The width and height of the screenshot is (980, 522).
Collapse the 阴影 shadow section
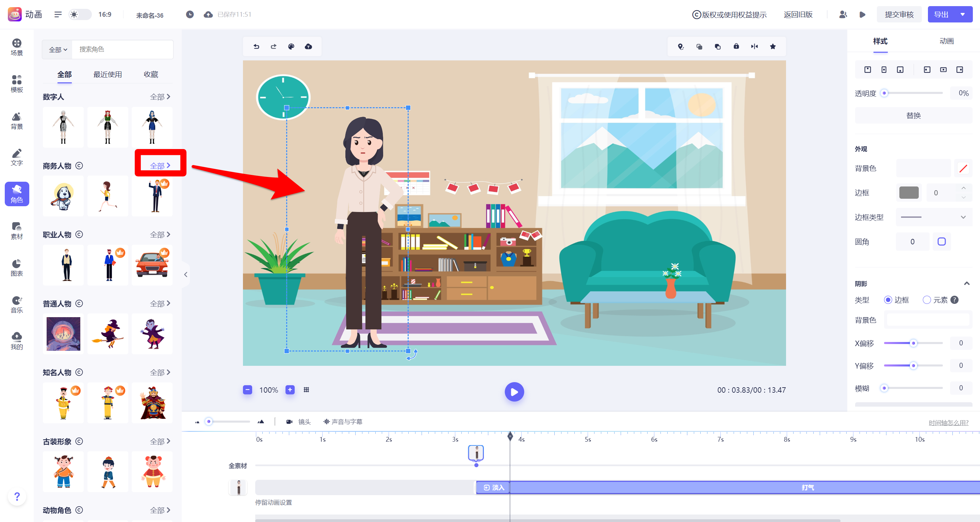click(x=967, y=283)
